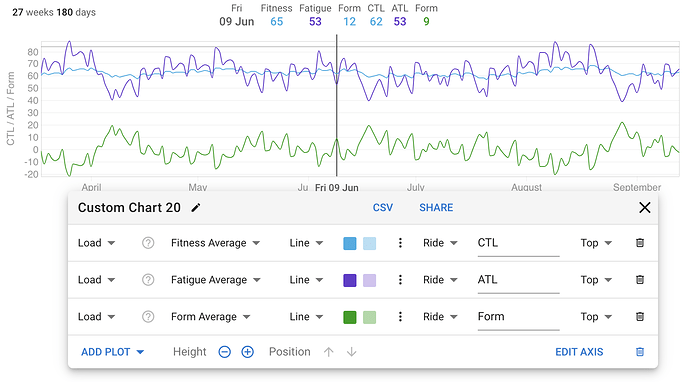
Task: Click the CTL 62 value in header
Action: [376, 22]
